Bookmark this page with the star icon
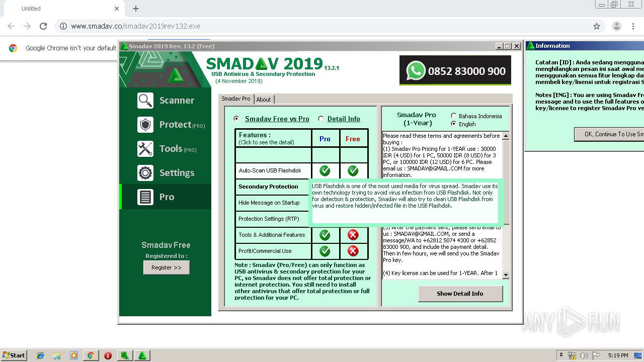The image size is (644, 362). point(597,26)
